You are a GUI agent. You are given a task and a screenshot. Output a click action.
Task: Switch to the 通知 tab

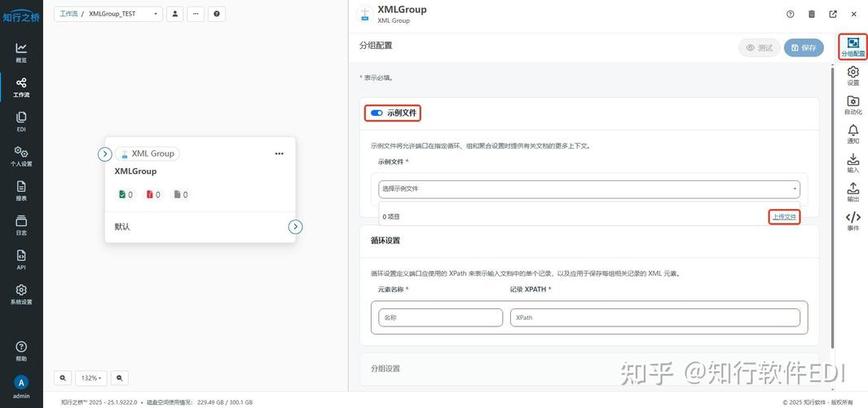point(853,134)
